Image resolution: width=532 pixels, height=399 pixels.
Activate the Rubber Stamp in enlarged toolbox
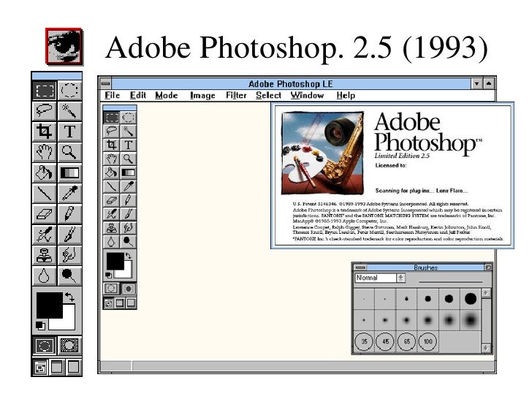point(45,256)
